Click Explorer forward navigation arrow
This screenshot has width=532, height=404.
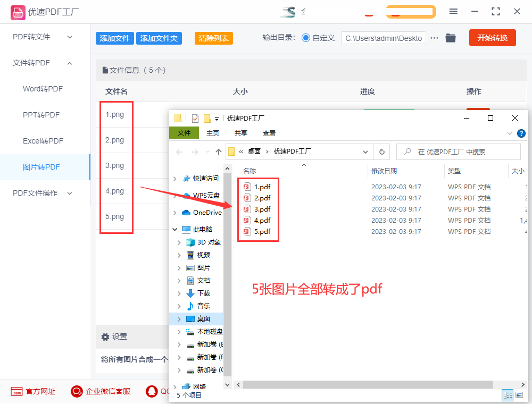(195, 152)
